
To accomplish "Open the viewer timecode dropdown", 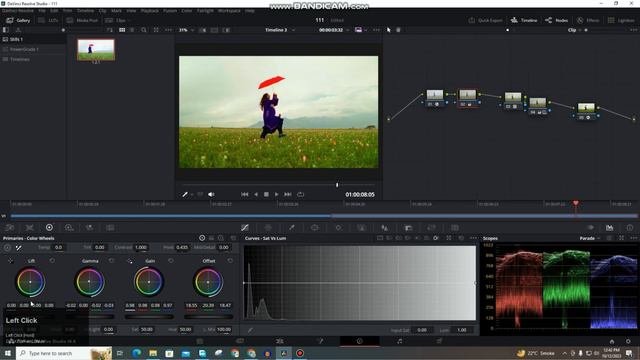I will pyautogui.click(x=334, y=30).
